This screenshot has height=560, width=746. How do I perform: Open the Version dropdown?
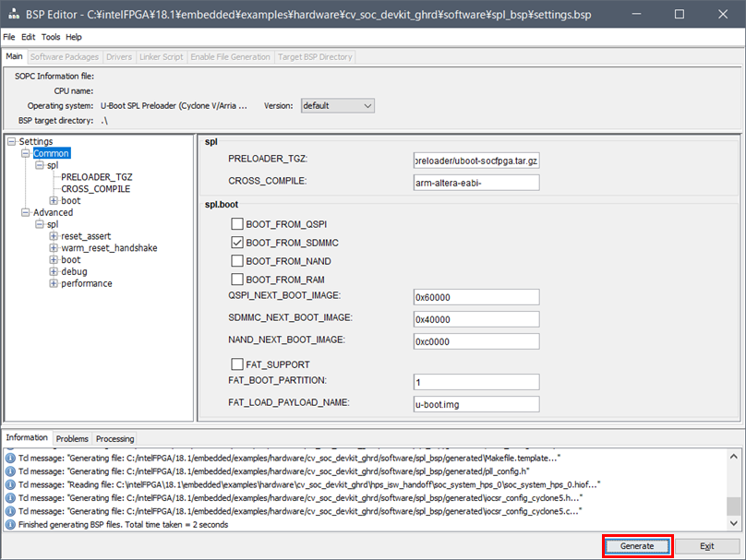(337, 106)
